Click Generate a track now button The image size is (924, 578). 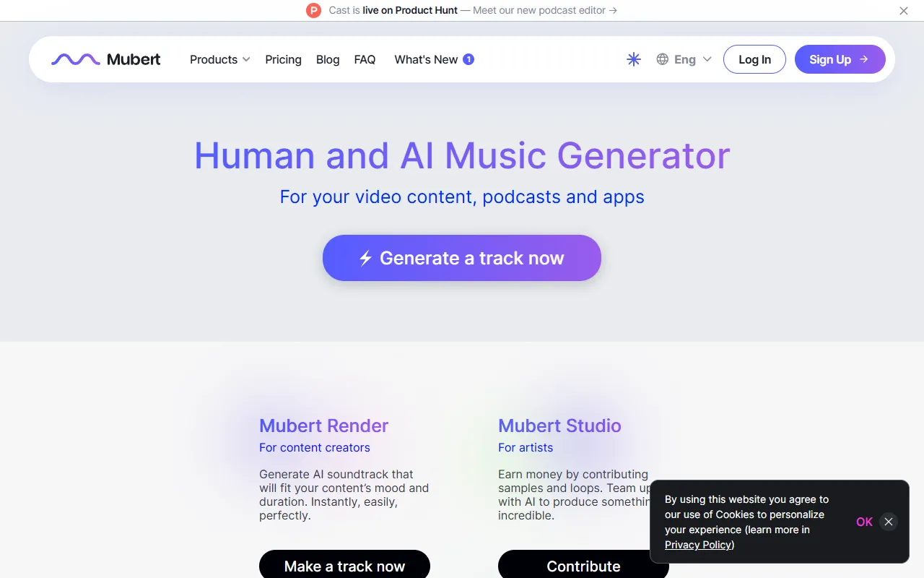point(462,258)
